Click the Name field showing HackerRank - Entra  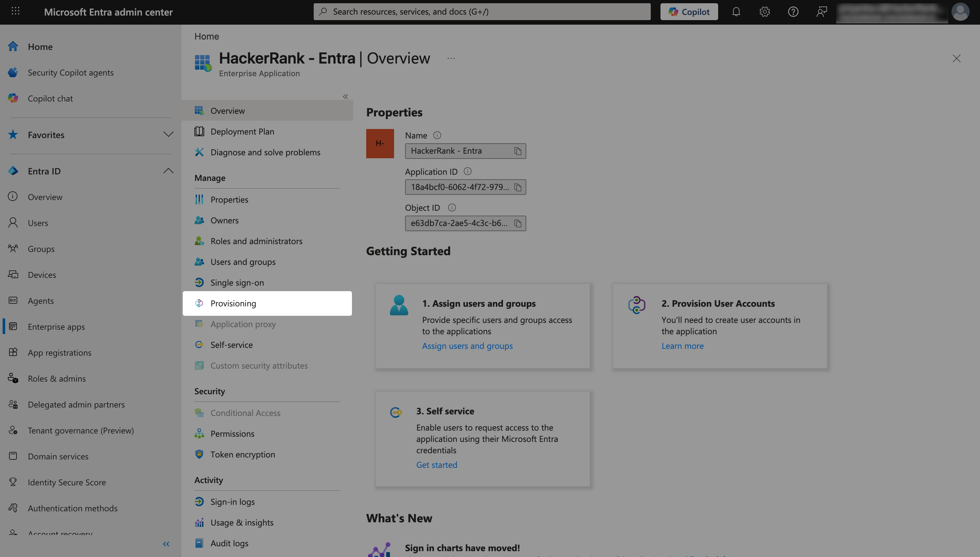pos(465,151)
